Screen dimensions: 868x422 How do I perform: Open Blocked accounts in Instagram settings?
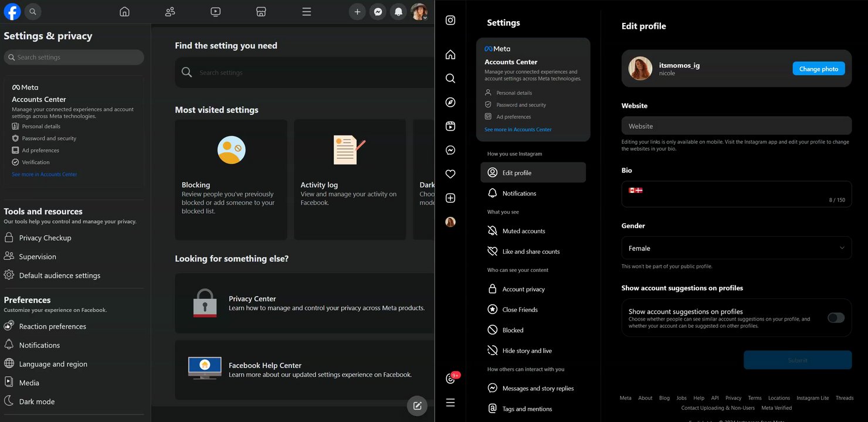(533, 330)
